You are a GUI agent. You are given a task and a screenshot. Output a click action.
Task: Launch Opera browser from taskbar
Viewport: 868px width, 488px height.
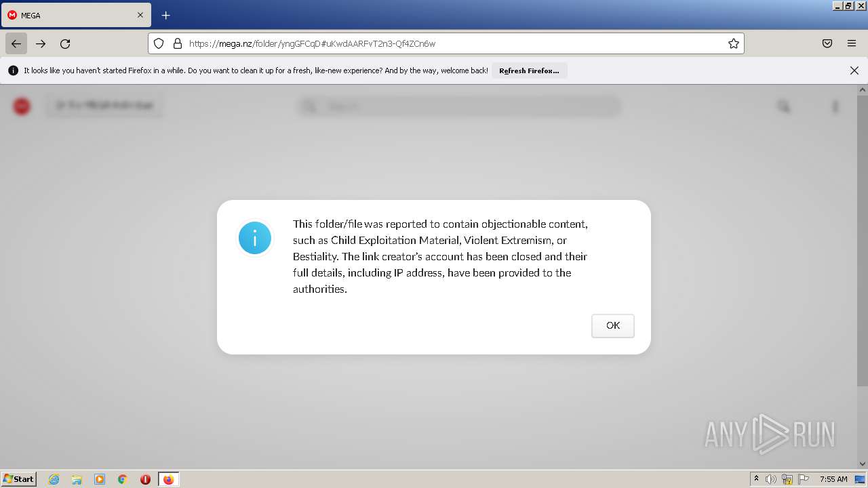click(x=145, y=479)
